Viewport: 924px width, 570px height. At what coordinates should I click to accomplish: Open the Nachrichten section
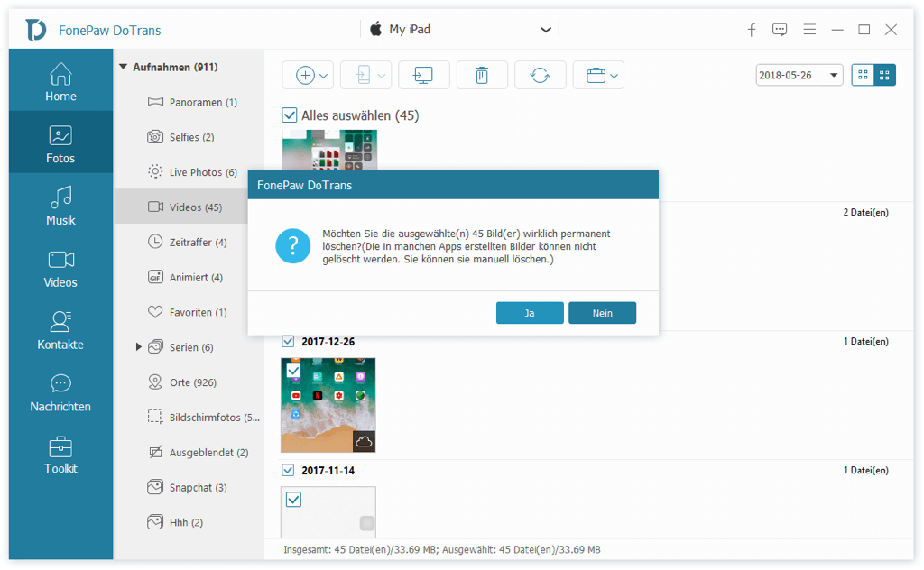(x=60, y=391)
